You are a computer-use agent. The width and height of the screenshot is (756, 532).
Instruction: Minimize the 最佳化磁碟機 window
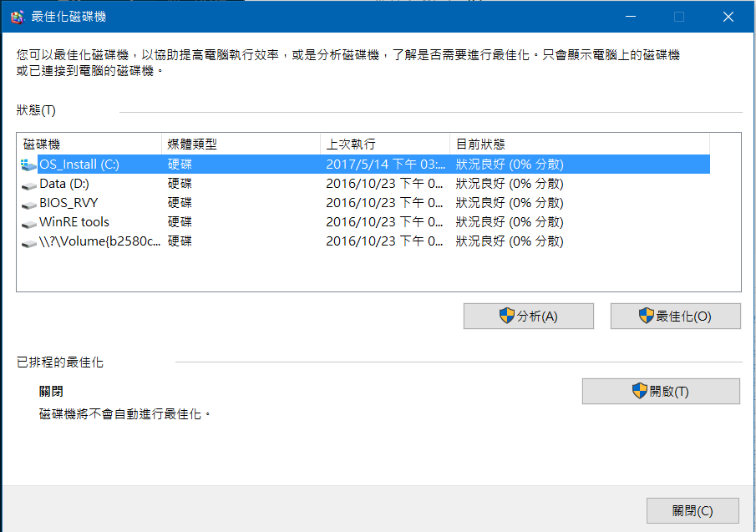[x=631, y=17]
